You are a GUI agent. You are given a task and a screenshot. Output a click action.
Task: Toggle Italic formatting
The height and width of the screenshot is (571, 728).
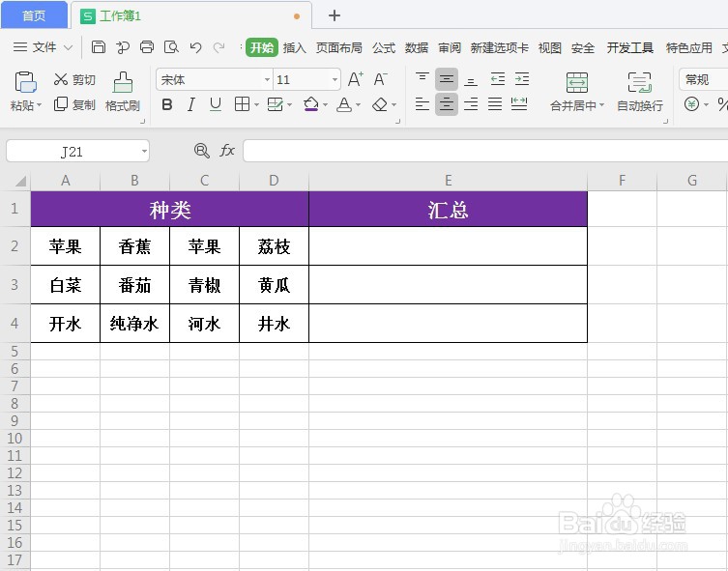190,105
